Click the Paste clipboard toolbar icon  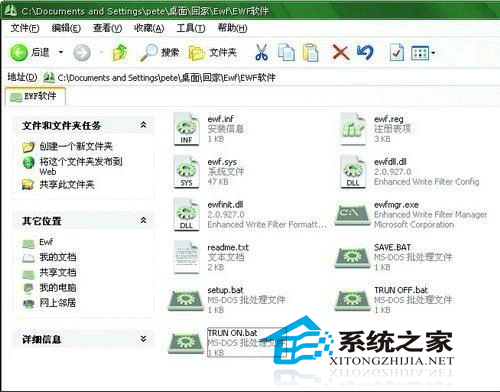(310, 52)
